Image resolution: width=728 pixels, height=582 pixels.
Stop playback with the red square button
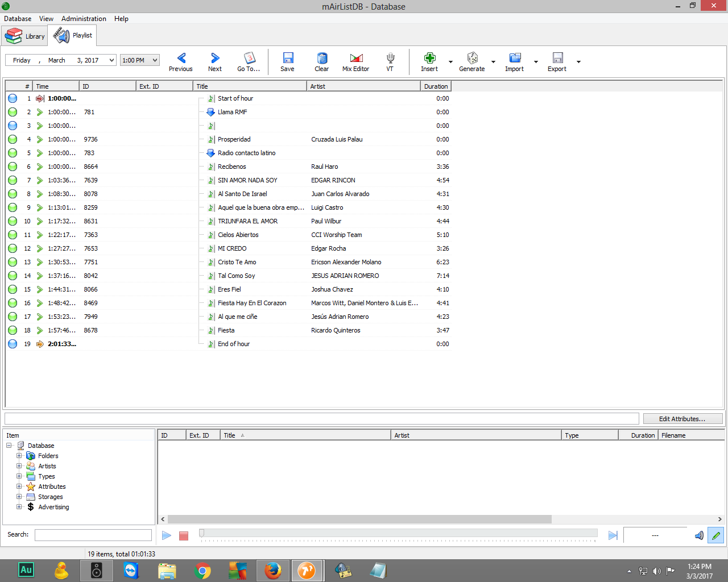tap(184, 535)
